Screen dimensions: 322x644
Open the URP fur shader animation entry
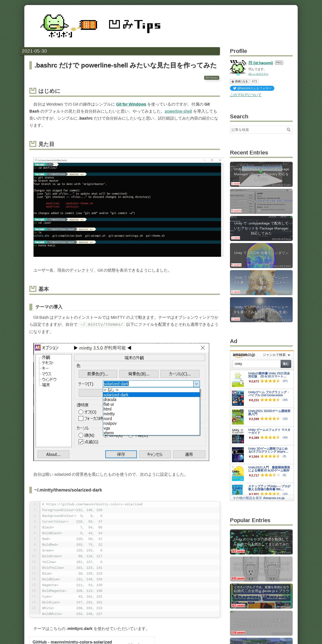(261, 283)
